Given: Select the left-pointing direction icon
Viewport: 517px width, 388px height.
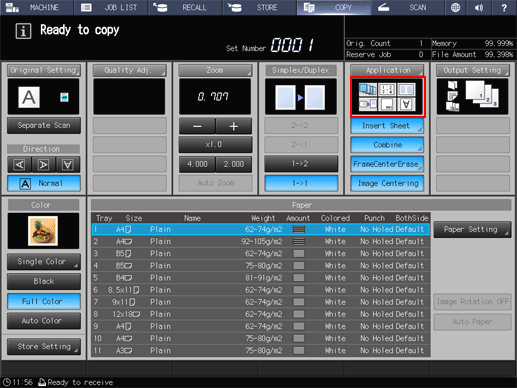Looking at the screenshot, I should pos(19,165).
